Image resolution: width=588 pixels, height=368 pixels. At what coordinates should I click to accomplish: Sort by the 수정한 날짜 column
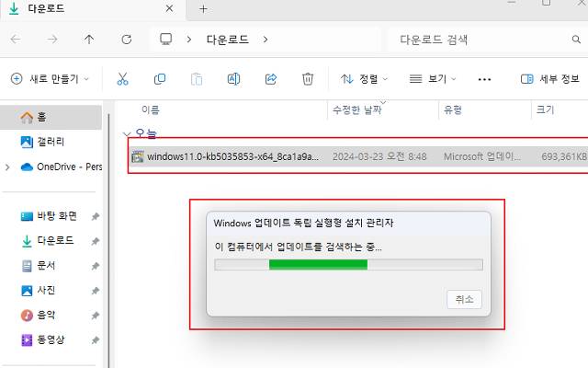(357, 109)
